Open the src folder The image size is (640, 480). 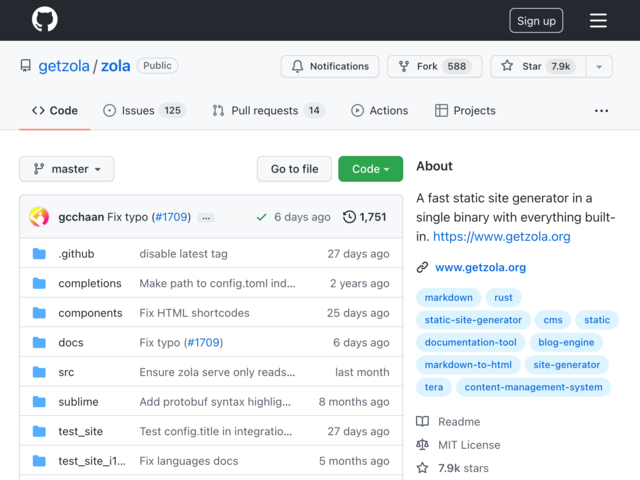pyautogui.click(x=66, y=372)
